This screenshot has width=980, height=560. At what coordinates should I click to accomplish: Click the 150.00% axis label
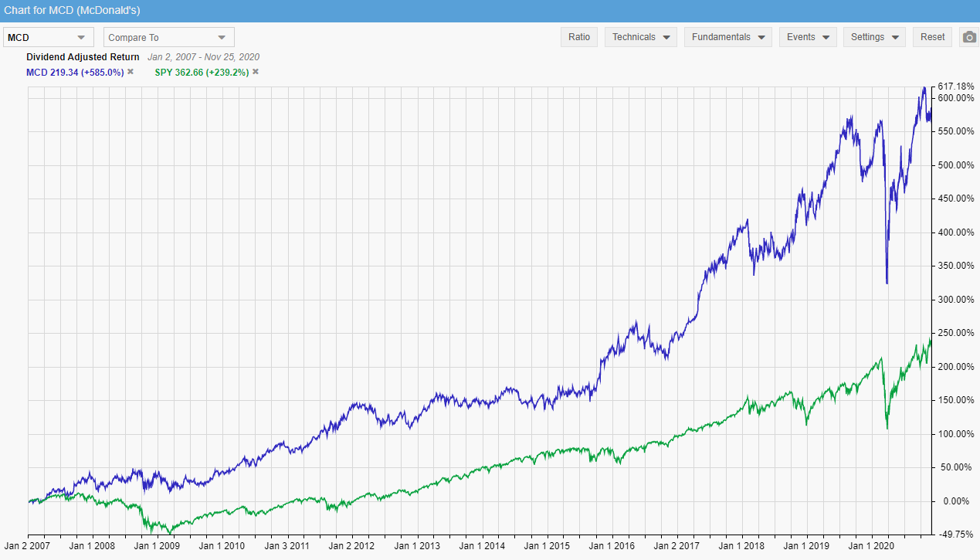955,401
